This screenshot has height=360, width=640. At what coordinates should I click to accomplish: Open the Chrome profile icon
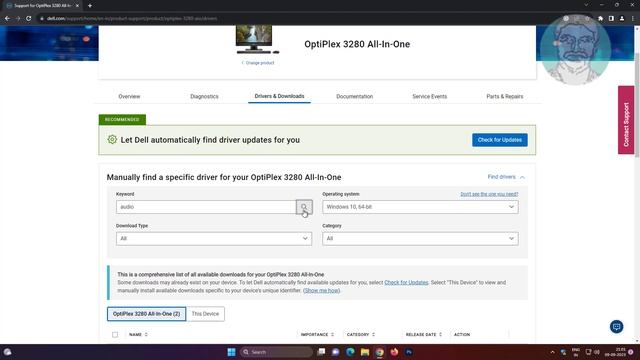coord(622,18)
